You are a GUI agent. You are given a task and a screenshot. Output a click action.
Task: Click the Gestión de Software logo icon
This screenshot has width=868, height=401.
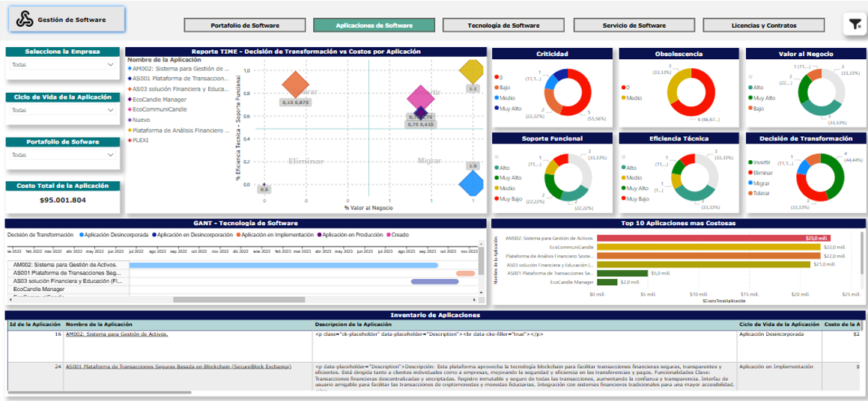25,20
